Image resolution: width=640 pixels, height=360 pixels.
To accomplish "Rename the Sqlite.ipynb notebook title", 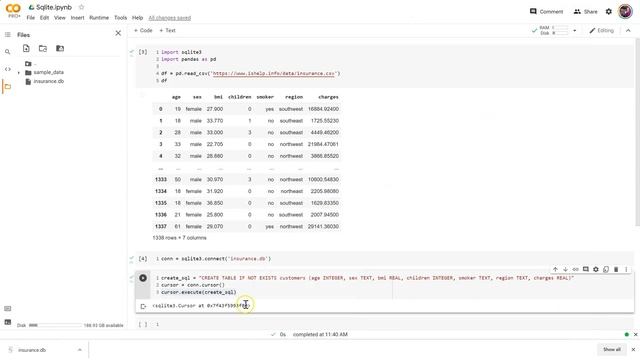I will [54, 7].
